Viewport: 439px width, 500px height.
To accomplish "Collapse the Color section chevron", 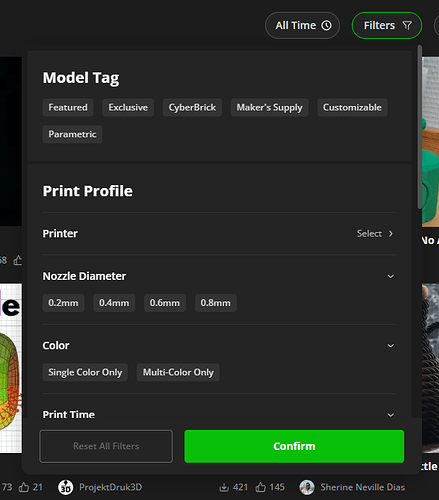I will pyautogui.click(x=391, y=346).
